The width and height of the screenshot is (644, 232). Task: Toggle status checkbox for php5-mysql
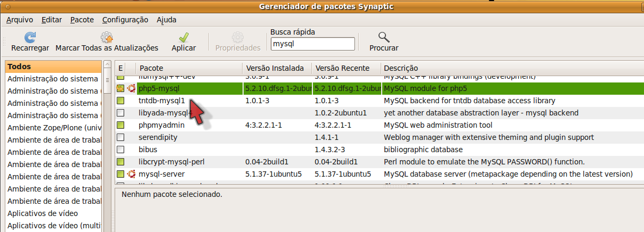120,88
